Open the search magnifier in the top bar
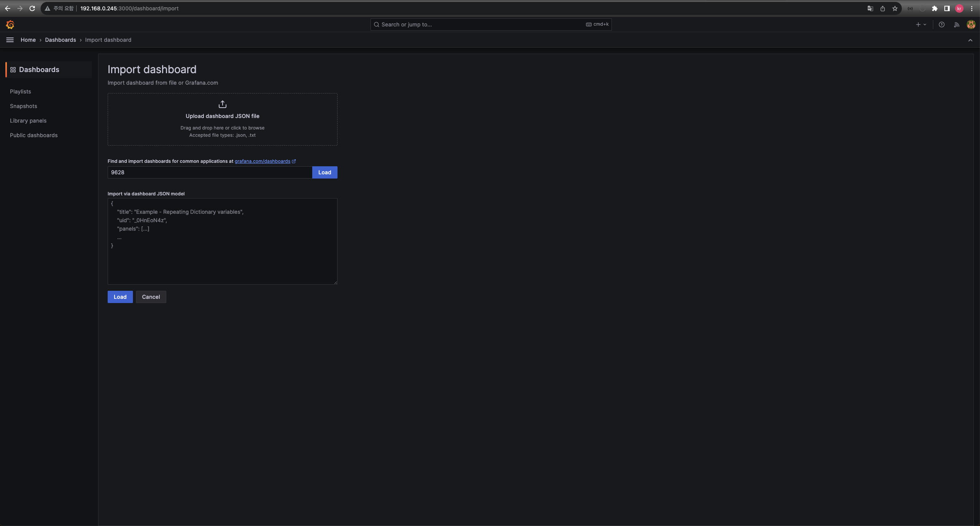 click(377, 24)
